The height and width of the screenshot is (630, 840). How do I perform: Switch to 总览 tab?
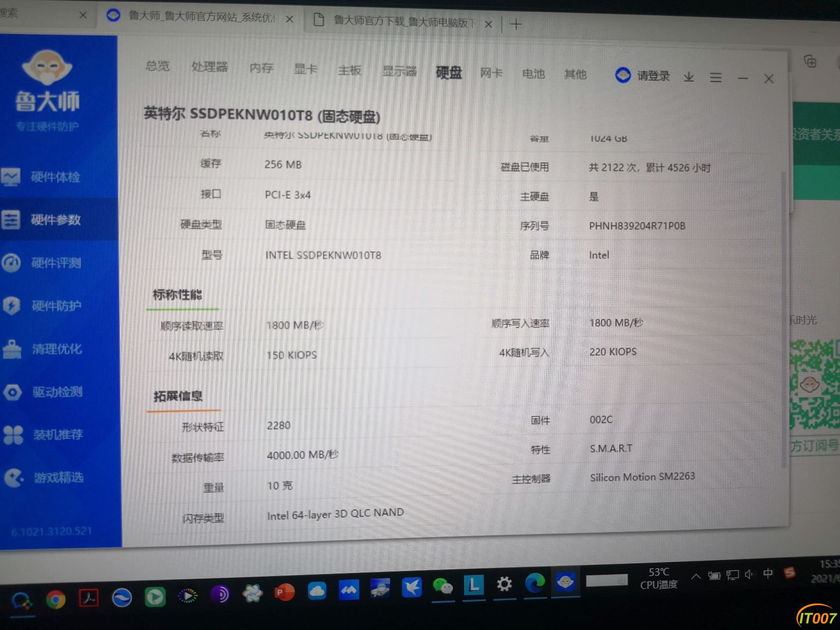157,66
